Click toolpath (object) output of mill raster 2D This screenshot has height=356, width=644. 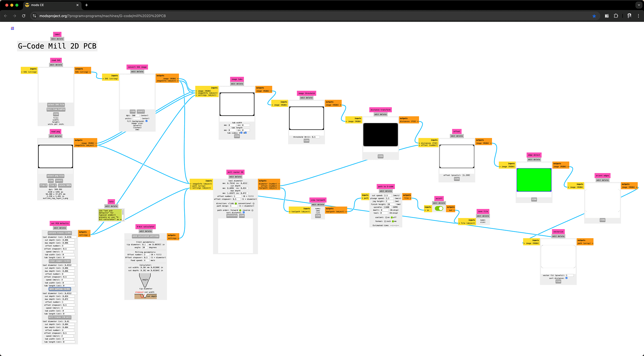[x=269, y=188]
